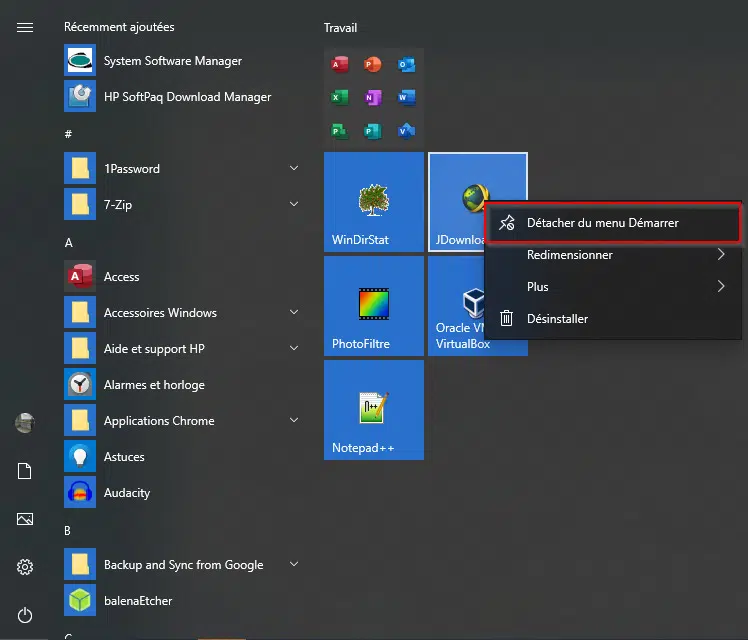Viewport: 748px width, 640px height.
Task: Open System Software Manager app icon
Action: coord(80,60)
